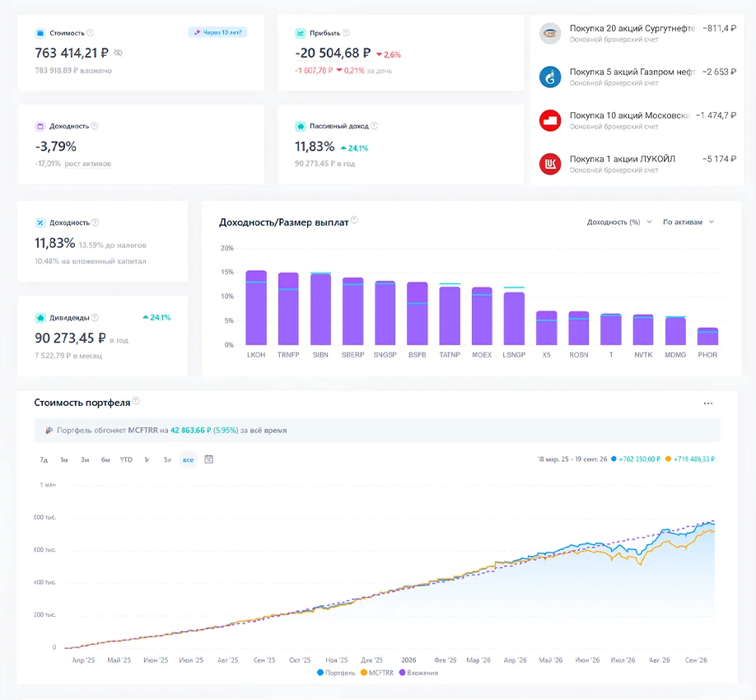
Task: Switch to the YTD time range
Action: coord(126,460)
